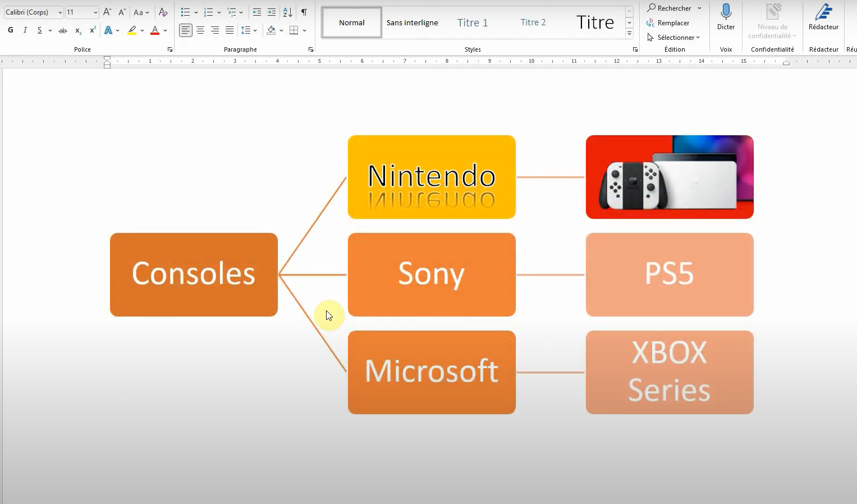Apply the Titre style
The height and width of the screenshot is (504, 857).
tap(595, 22)
